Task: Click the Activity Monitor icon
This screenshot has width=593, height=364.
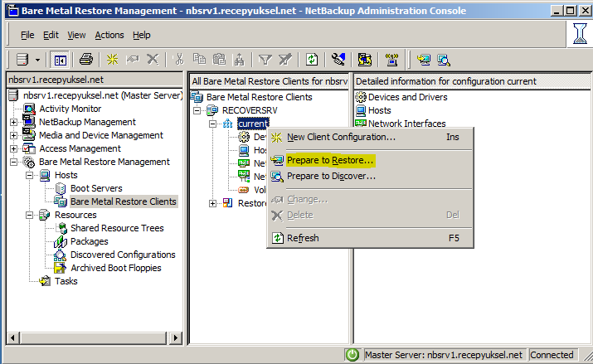Action: click(29, 109)
